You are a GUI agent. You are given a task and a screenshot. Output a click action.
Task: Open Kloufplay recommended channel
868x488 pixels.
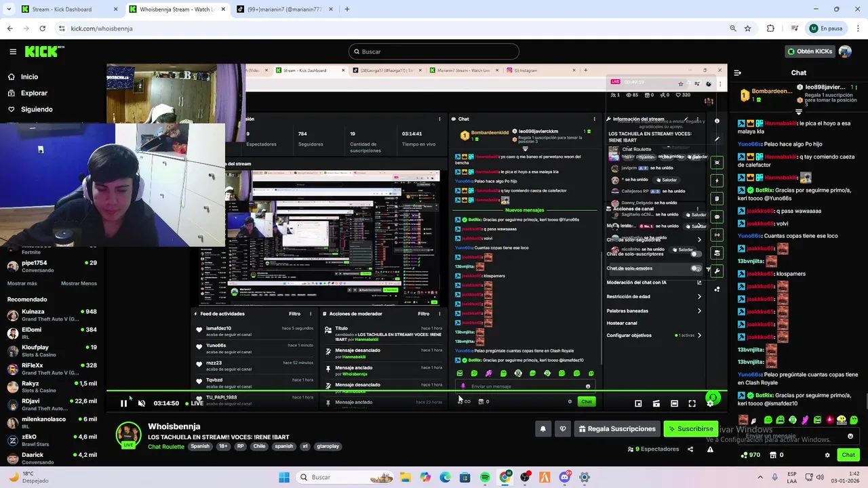click(x=52, y=351)
